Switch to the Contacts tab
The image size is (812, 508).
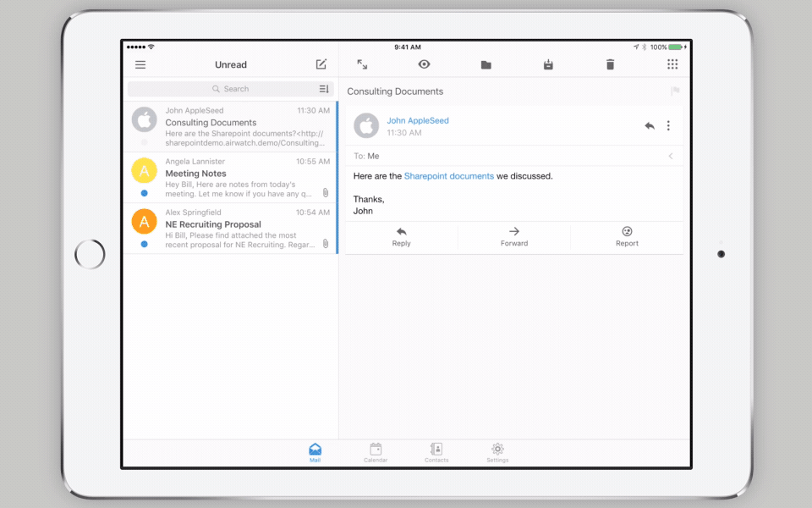pos(436,452)
